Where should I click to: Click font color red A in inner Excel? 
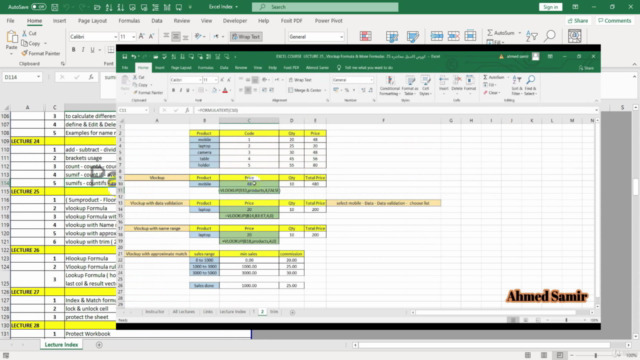(x=225, y=90)
